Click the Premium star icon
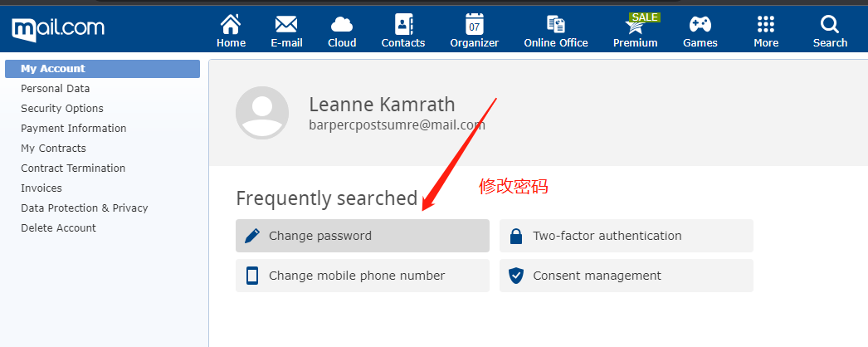This screenshot has width=868, height=347. pyautogui.click(x=635, y=25)
